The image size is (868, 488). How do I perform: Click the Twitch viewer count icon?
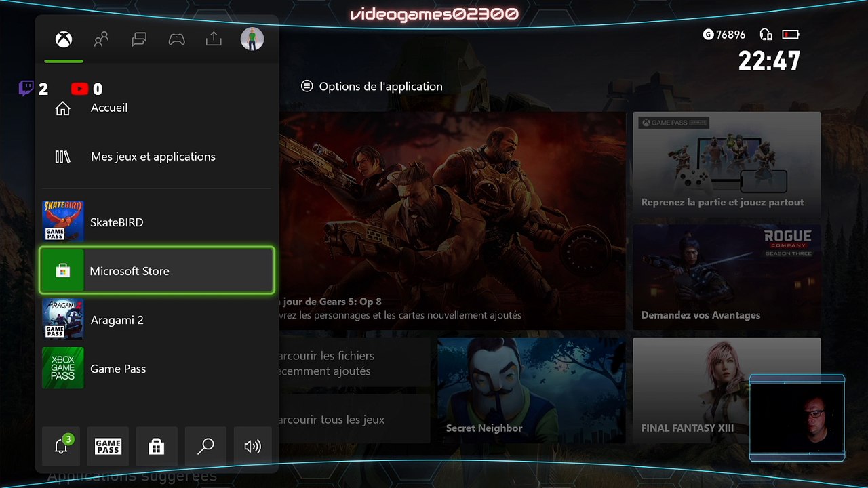[26, 88]
